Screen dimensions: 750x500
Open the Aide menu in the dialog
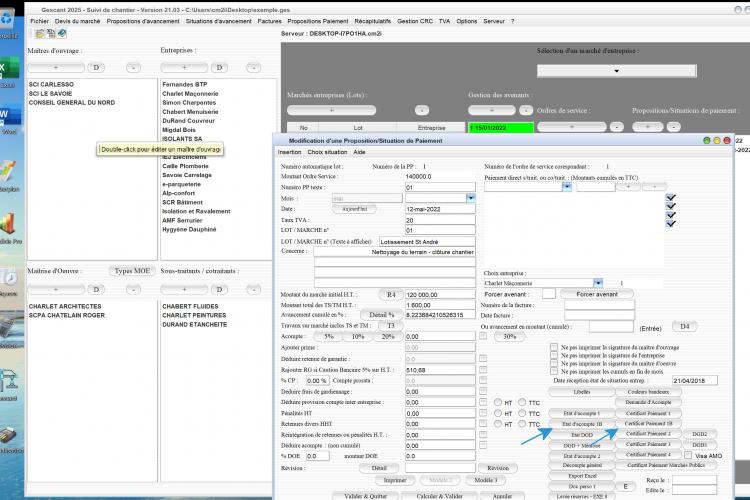coord(359,152)
